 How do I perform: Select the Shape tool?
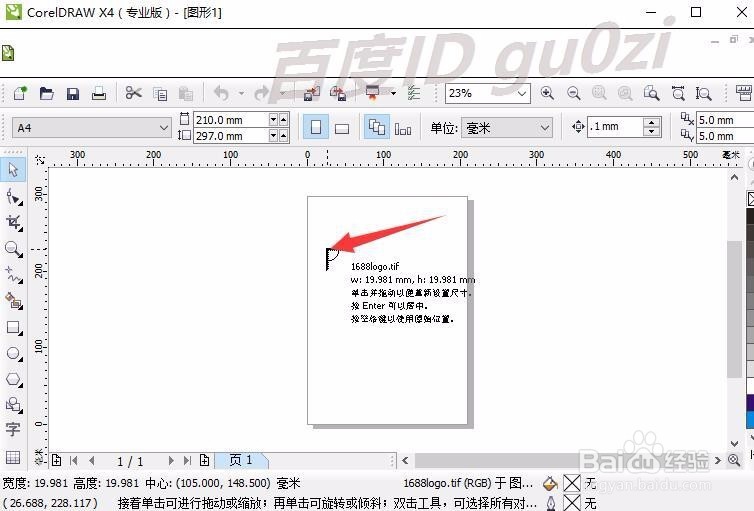13,197
